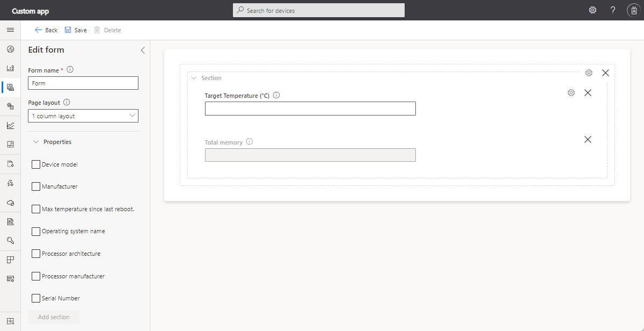Open the Device groups sidebar icon
The width and height of the screenshot is (644, 331).
coord(10,106)
